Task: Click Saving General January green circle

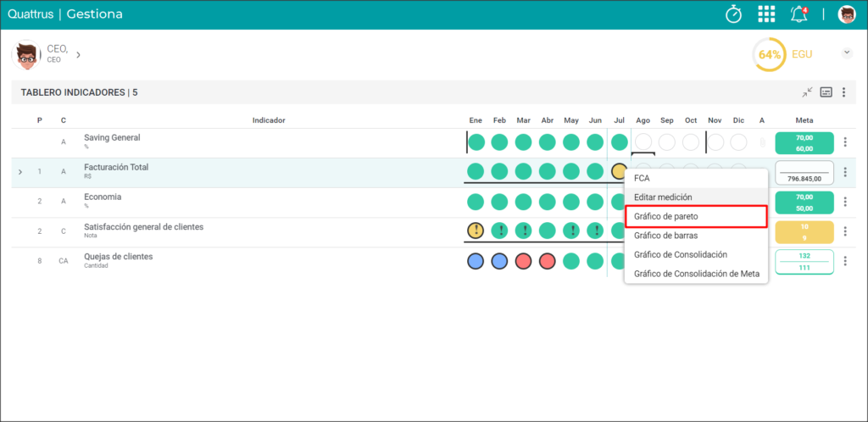Action: [x=476, y=142]
